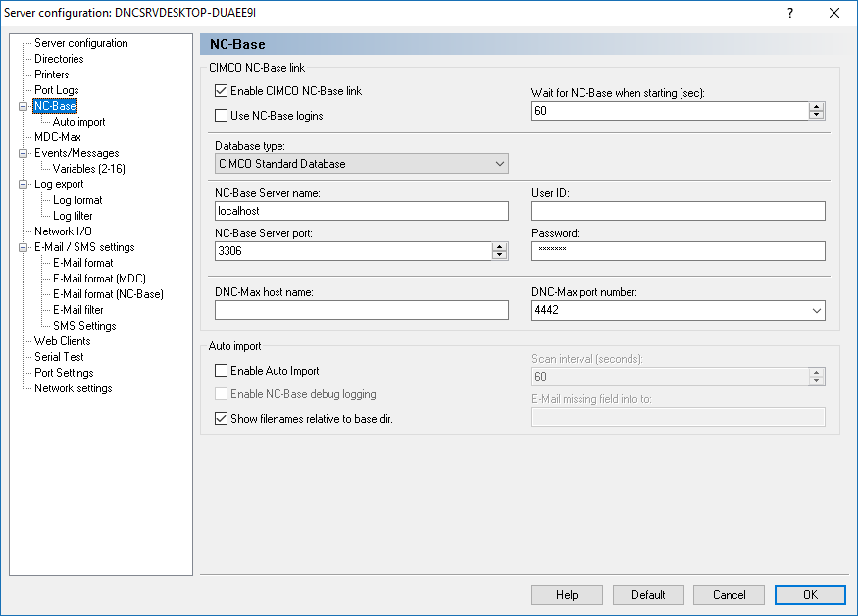
Task: Click the question mark help icon
Action: (x=790, y=13)
